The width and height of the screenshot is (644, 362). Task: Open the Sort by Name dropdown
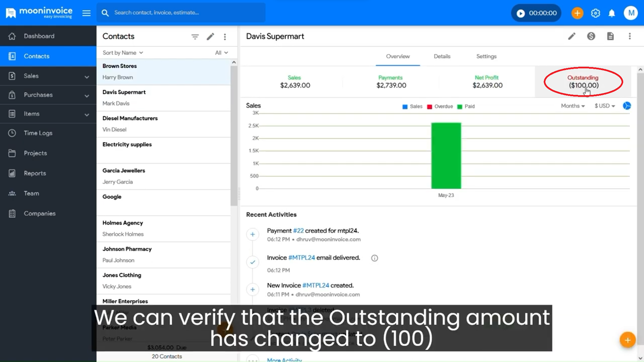[123, 53]
